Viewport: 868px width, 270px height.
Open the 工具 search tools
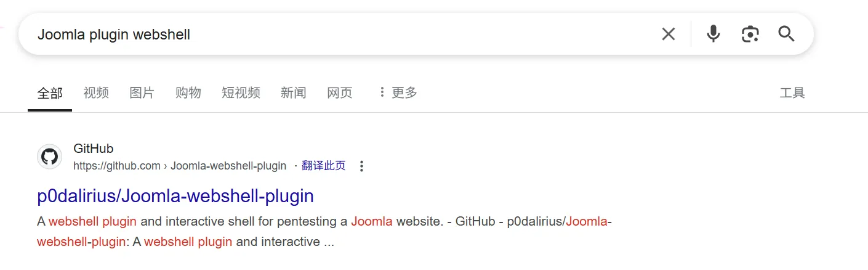point(792,93)
